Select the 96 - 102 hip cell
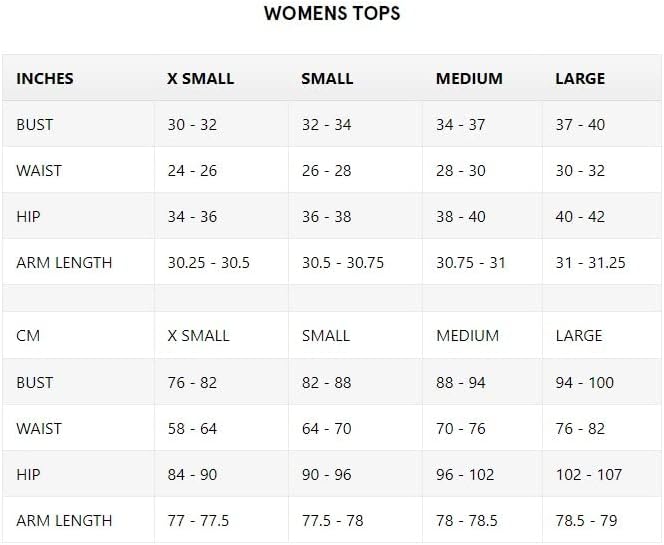This screenshot has height=545, width=664. 482,474
